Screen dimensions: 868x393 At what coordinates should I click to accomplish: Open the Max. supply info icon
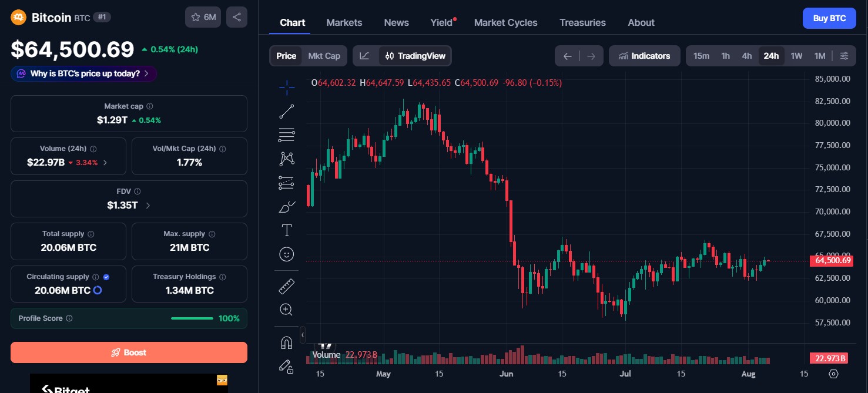click(212, 234)
